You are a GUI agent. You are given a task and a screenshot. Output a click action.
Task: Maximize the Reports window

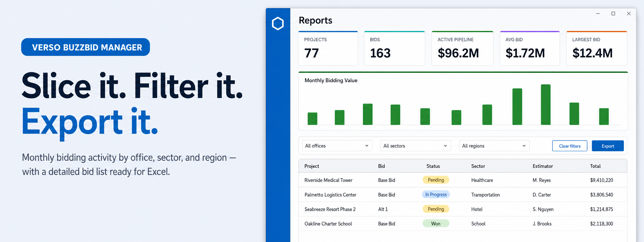[613, 14]
